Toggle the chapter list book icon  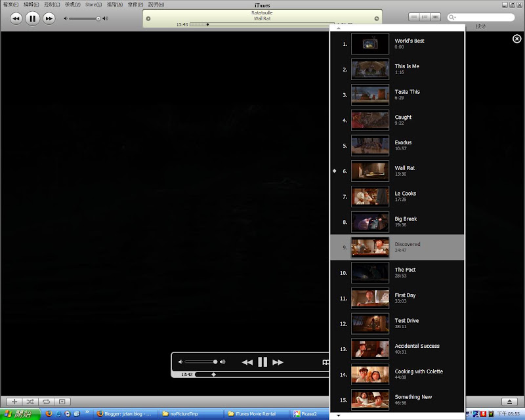pyautogui.click(x=325, y=362)
